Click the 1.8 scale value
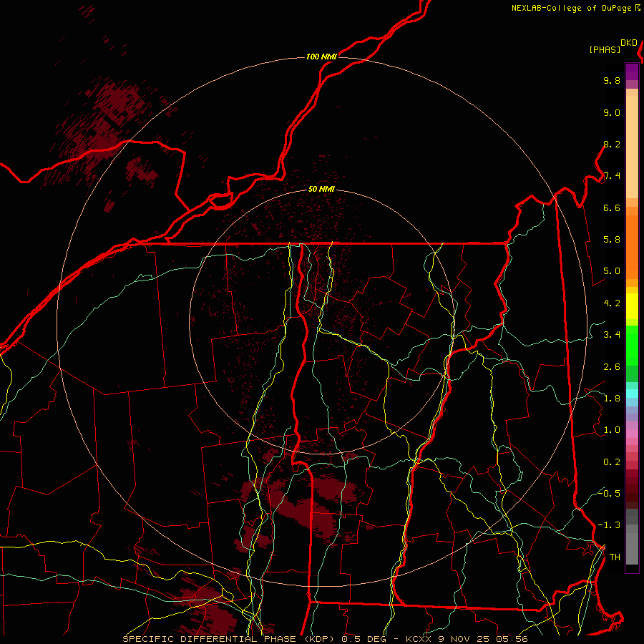This screenshot has height=644, width=644. [612, 399]
